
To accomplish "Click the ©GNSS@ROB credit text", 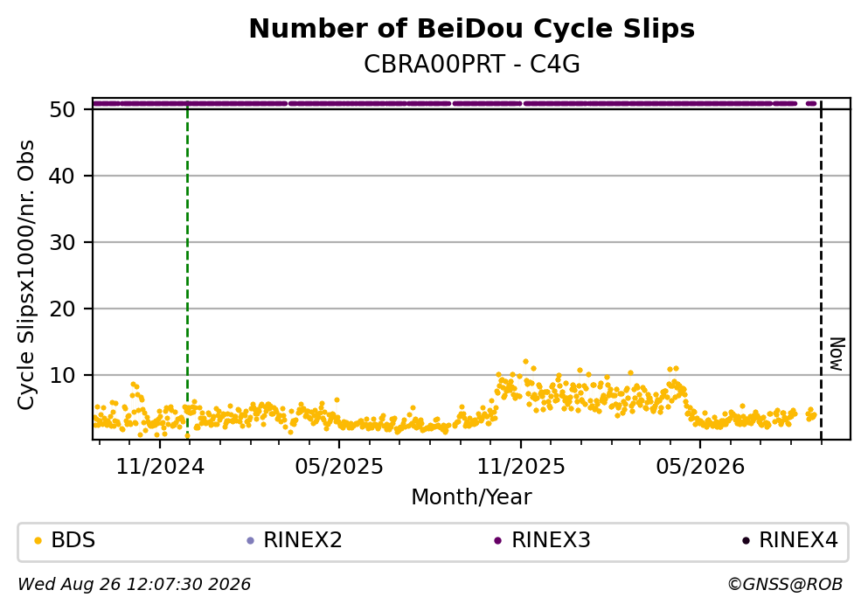I will click(785, 585).
